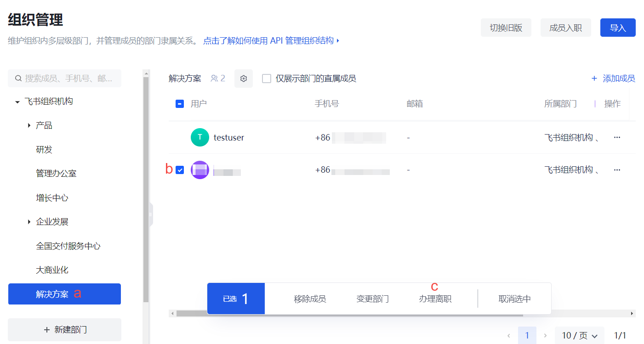Go to the previous page arrow
This screenshot has height=344, width=644.
(x=509, y=336)
